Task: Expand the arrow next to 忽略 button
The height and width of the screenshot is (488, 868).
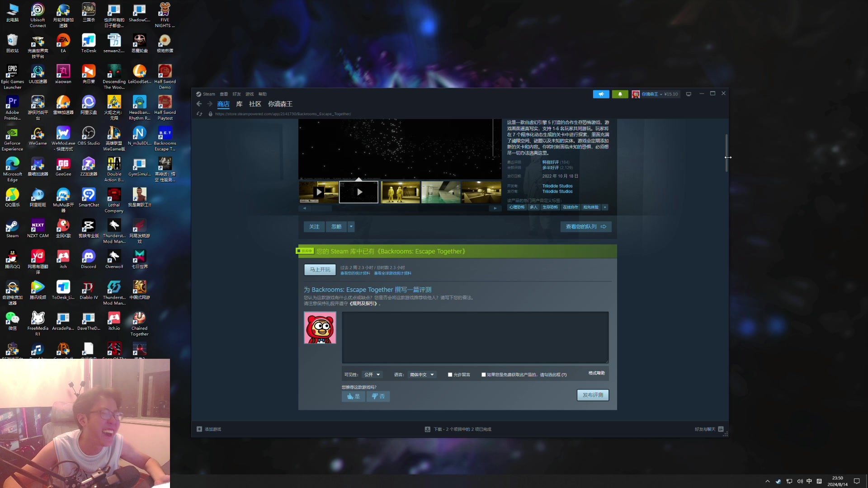Action: (351, 226)
